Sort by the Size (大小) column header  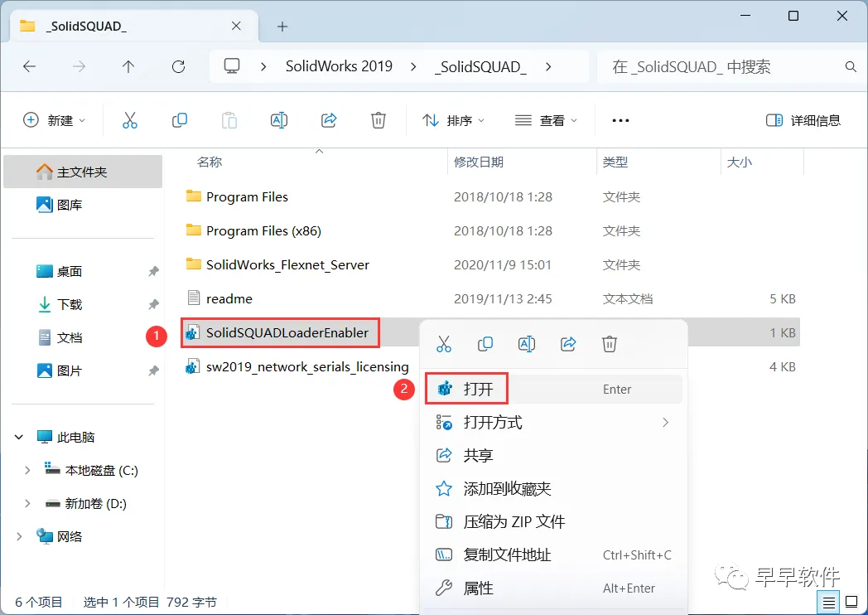point(739,162)
